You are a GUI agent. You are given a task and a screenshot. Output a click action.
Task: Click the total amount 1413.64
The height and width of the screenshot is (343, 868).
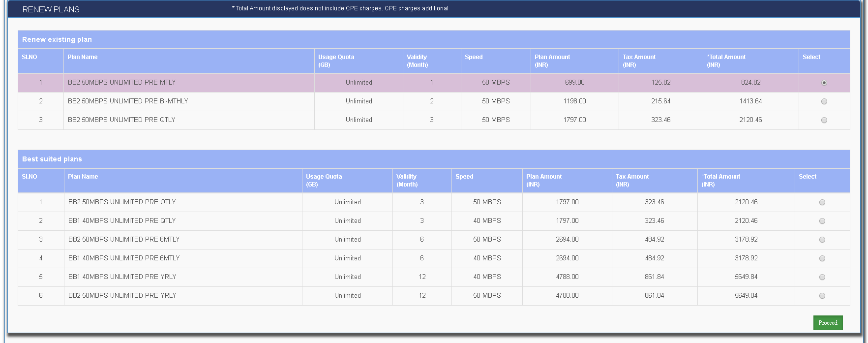(750, 101)
